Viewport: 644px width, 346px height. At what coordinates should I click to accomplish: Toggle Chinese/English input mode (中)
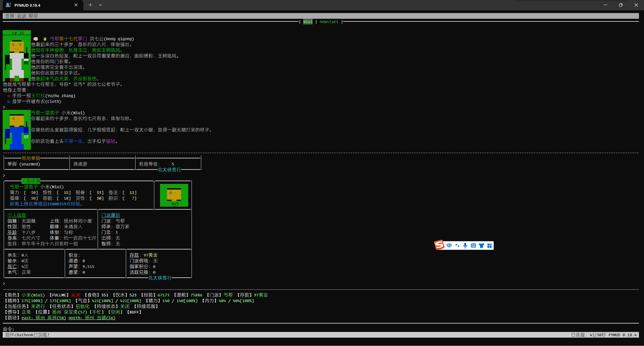(x=449, y=246)
